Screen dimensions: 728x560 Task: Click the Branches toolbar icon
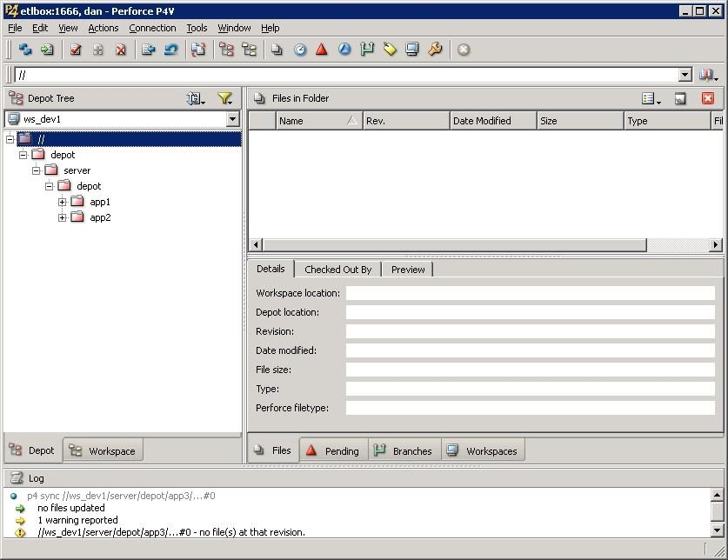(x=367, y=50)
